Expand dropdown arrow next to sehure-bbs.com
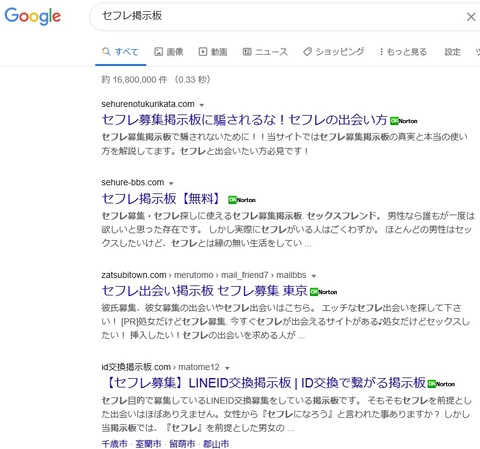Screen dimensions: 480x449 click(171, 183)
